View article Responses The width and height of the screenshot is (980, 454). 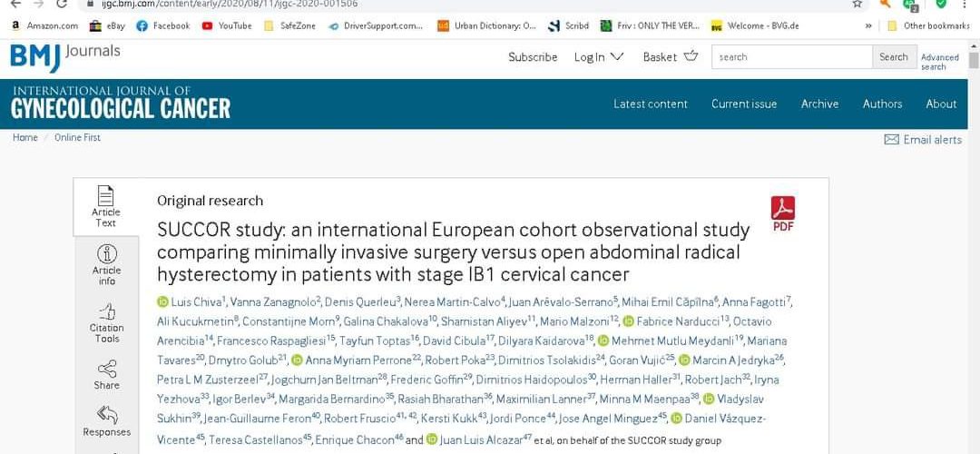tap(106, 421)
